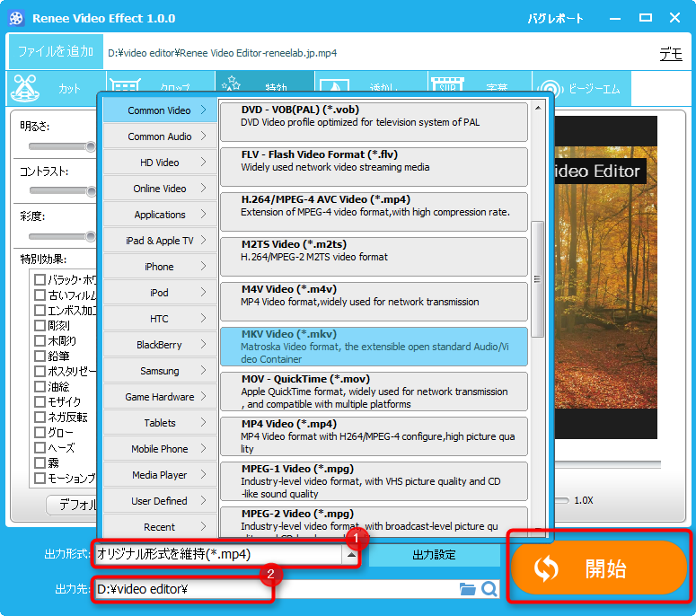Open the Applications format category
Image resolution: width=696 pixels, height=616 pixels.
(160, 215)
